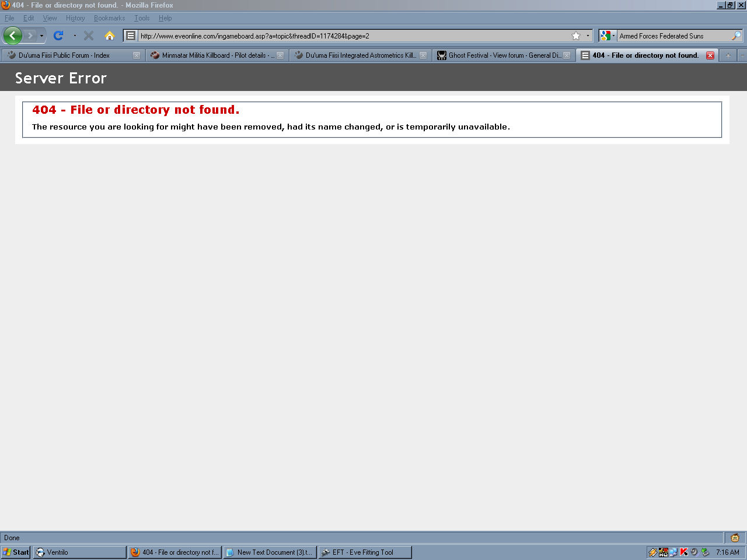Open the Help menu
This screenshot has height=560, width=747.
pos(165,18)
